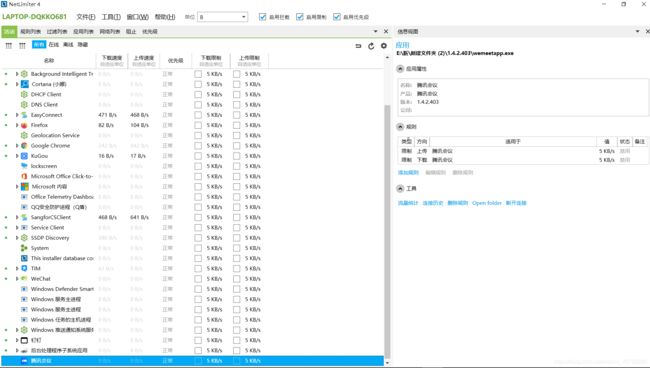650x368 pixels.
Task: Click the Open folder link
Action: (487, 203)
